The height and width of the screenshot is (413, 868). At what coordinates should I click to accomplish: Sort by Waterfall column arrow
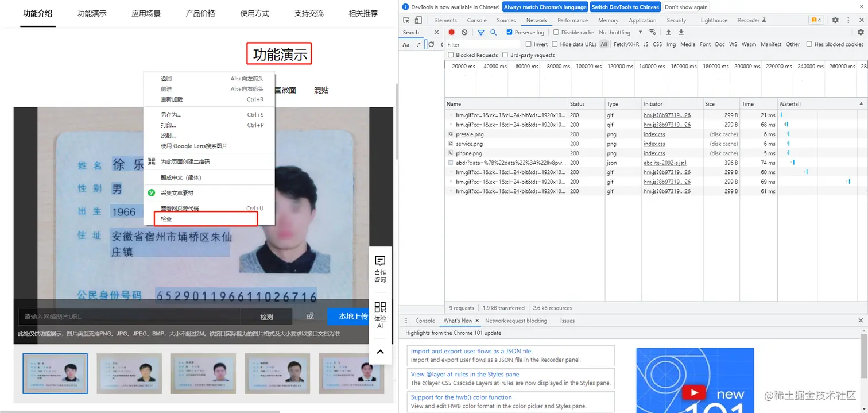861,104
